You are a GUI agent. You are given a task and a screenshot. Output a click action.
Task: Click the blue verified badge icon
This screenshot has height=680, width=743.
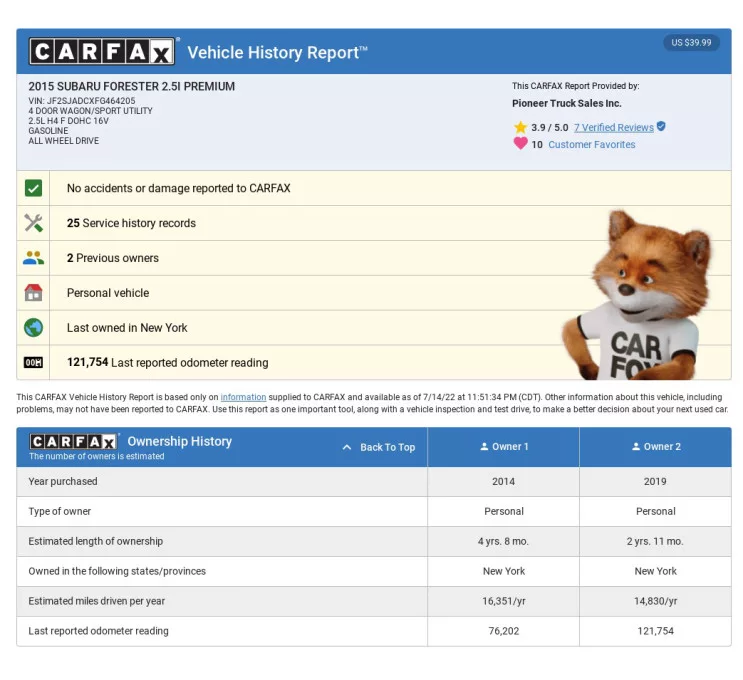tap(661, 127)
